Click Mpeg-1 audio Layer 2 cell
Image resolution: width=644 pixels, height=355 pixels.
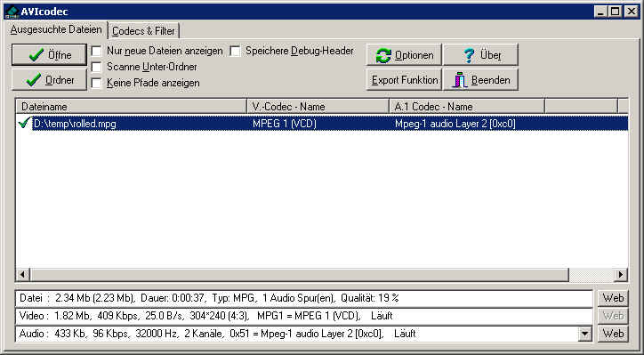(x=455, y=124)
